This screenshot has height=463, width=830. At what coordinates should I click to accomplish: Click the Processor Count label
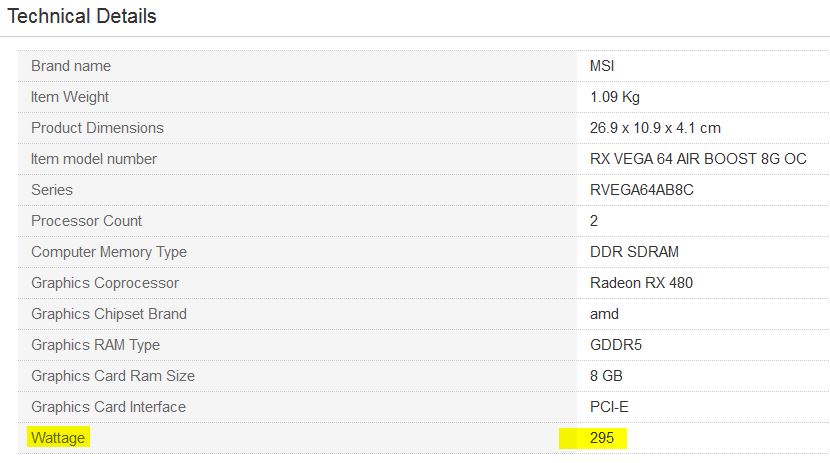[86, 221]
